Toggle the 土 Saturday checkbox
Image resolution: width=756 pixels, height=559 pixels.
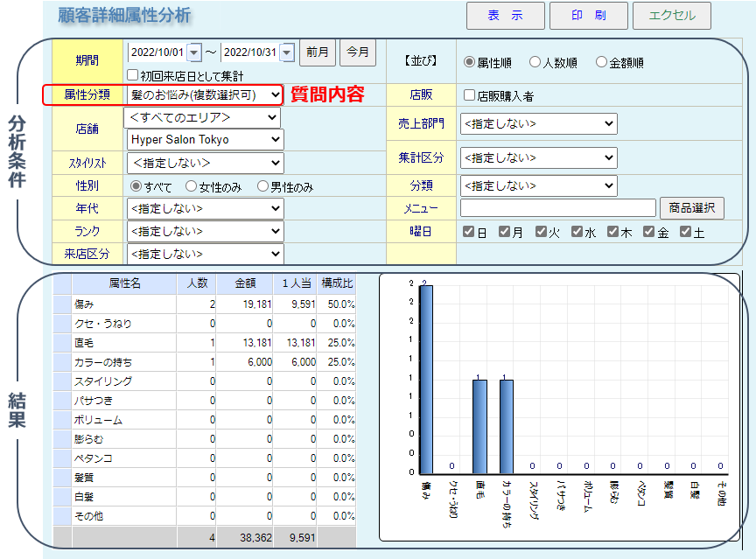[x=686, y=232]
